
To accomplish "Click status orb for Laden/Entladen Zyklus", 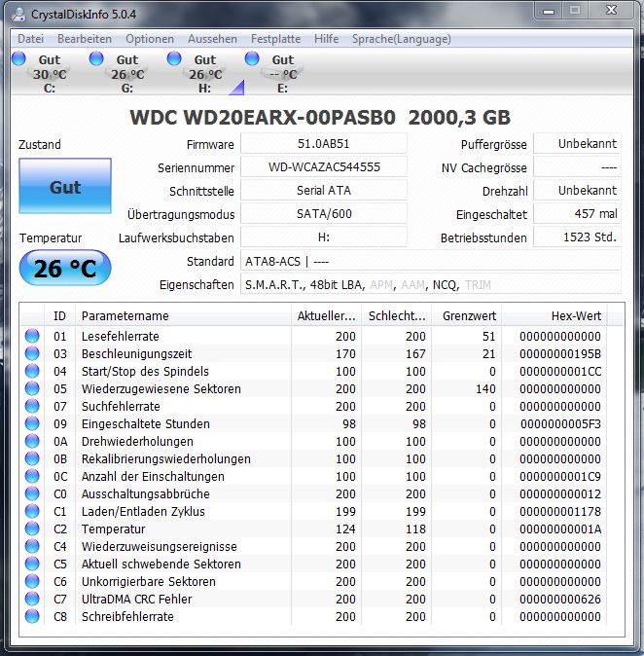I will click(32, 511).
